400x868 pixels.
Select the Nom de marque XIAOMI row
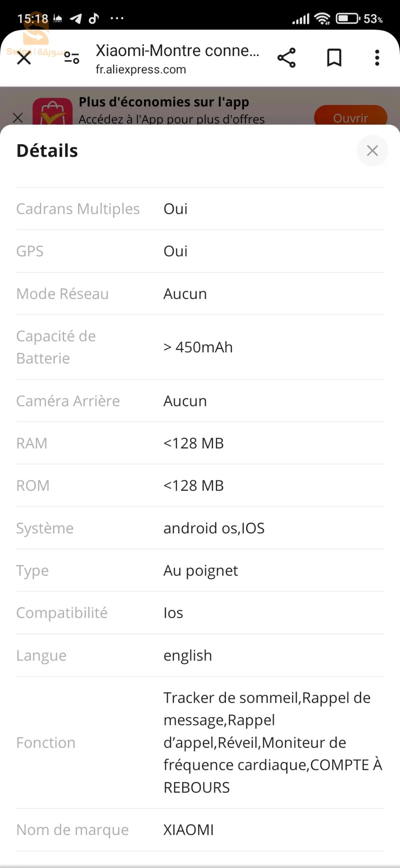coord(200,830)
